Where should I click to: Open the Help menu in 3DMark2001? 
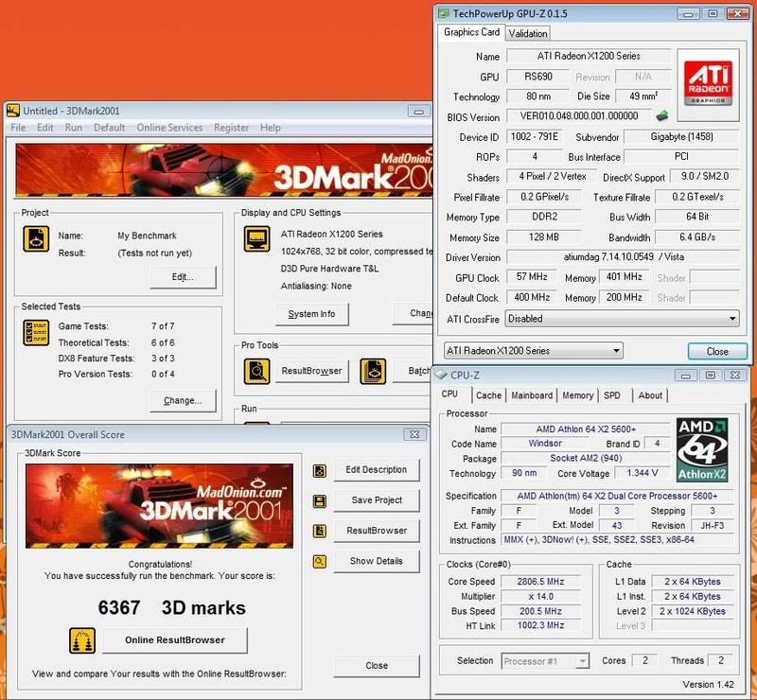point(271,128)
